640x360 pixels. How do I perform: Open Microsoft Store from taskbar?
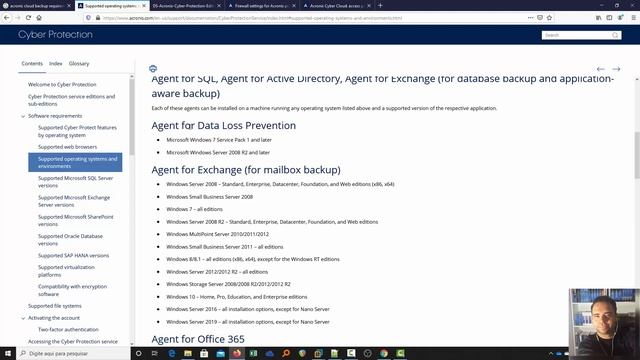click(204, 353)
